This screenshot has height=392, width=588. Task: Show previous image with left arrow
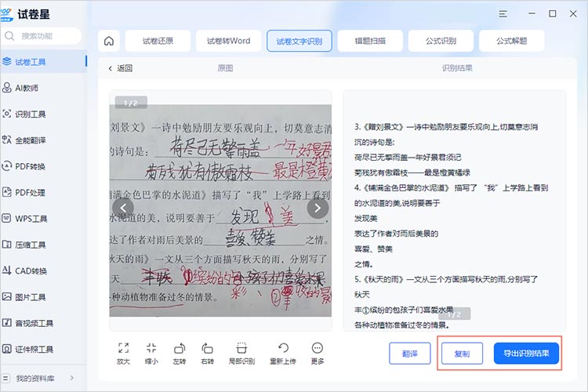(x=123, y=208)
